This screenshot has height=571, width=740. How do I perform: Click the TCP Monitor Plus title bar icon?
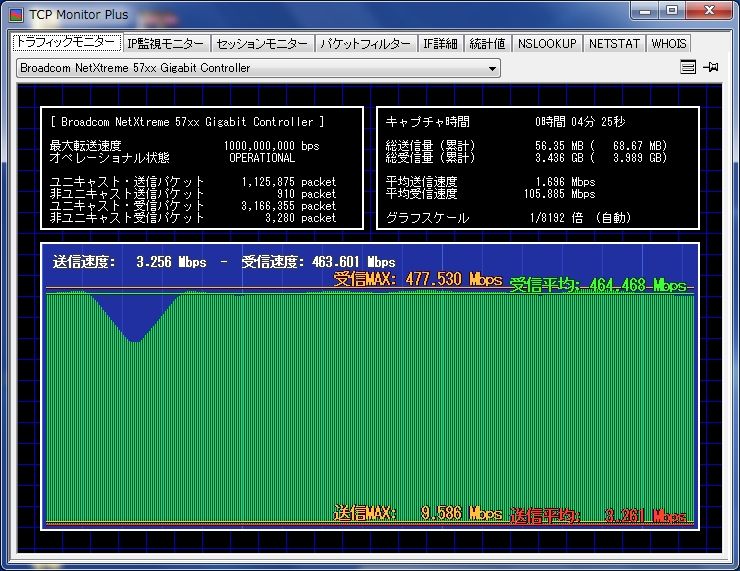[16, 14]
